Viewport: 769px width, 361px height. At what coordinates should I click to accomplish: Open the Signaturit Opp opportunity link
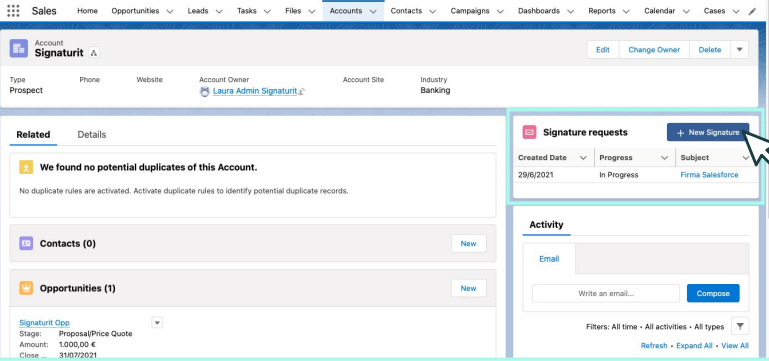coord(44,323)
